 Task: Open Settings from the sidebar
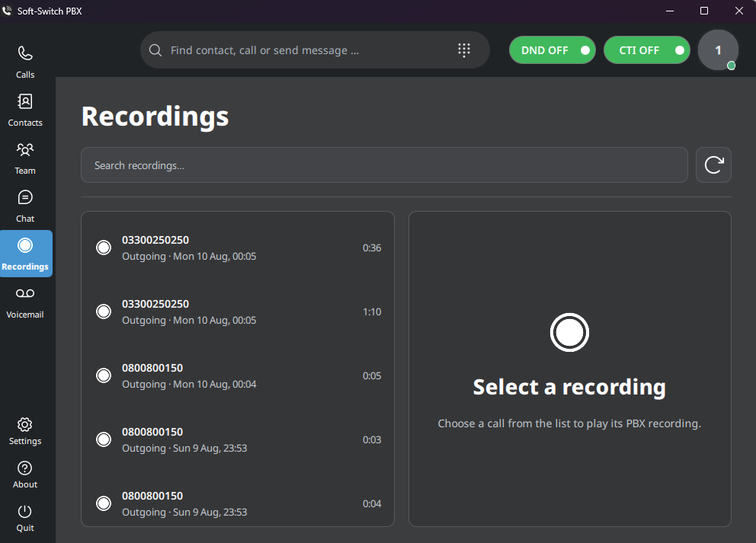click(25, 431)
